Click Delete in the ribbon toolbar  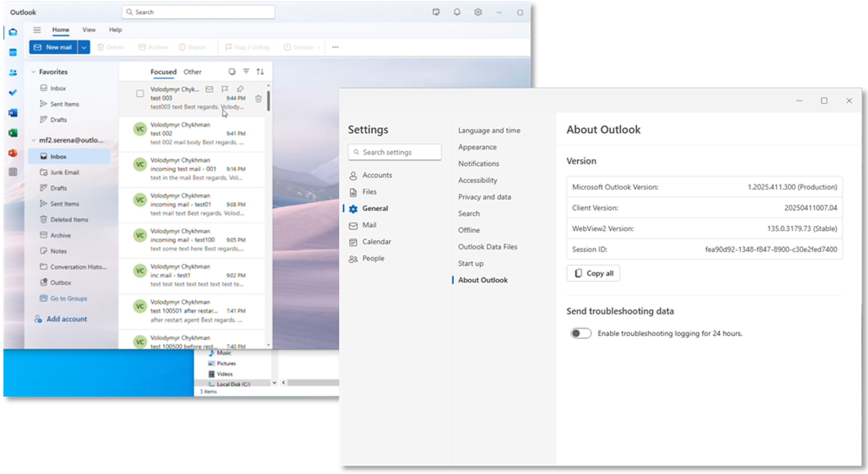click(x=111, y=47)
